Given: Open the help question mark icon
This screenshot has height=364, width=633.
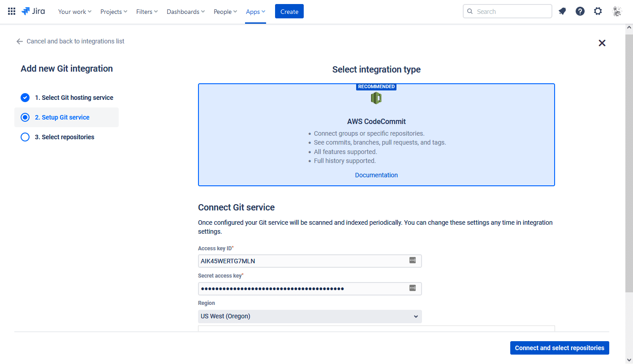Looking at the screenshot, I should [x=580, y=11].
